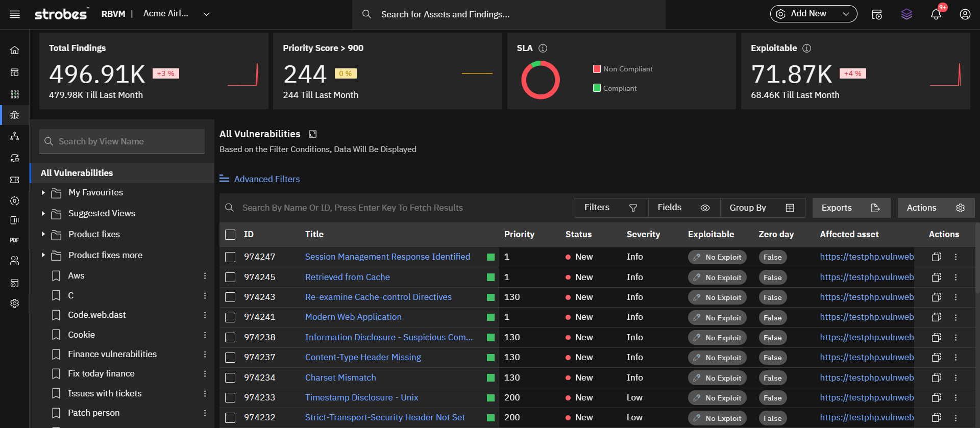Open the Charset Mismatch finding
Image resolution: width=980 pixels, height=428 pixels.
click(x=340, y=378)
